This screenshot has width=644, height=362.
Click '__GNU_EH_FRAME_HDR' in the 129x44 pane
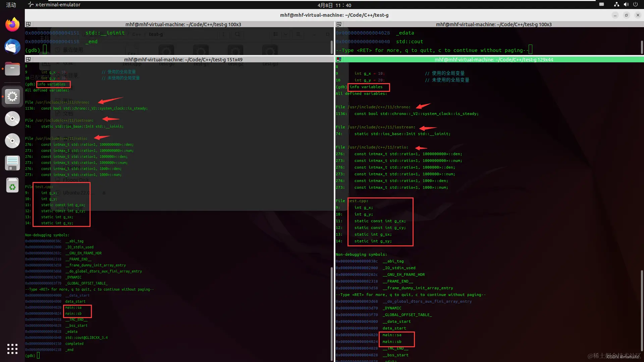coord(404,275)
